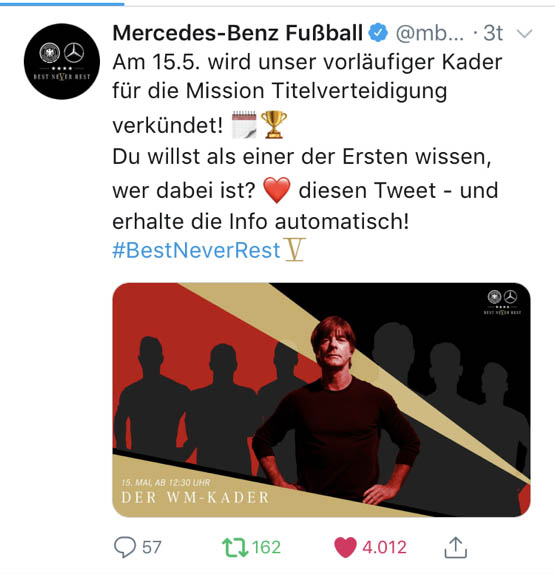
Task: Click the calendar emoji after verkündet
Action: pos(244,125)
